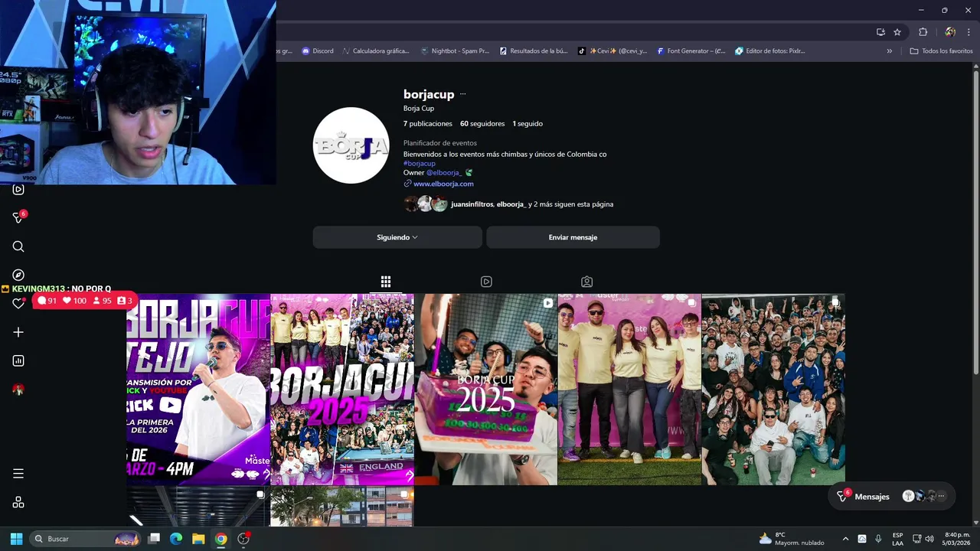Open the dashboard chart icon in sidebar
Screen dimensions: 980x551
coord(18,360)
